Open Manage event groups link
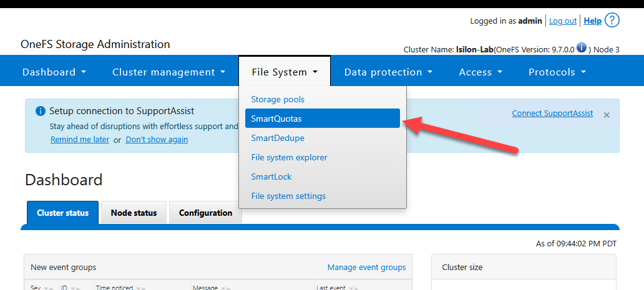Screen dimensions: 644x290 [366, 268]
